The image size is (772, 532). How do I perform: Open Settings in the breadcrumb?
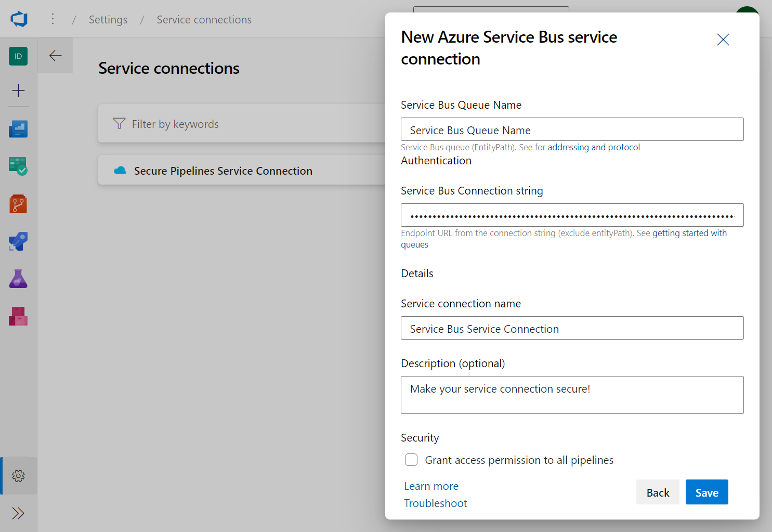pos(108,19)
